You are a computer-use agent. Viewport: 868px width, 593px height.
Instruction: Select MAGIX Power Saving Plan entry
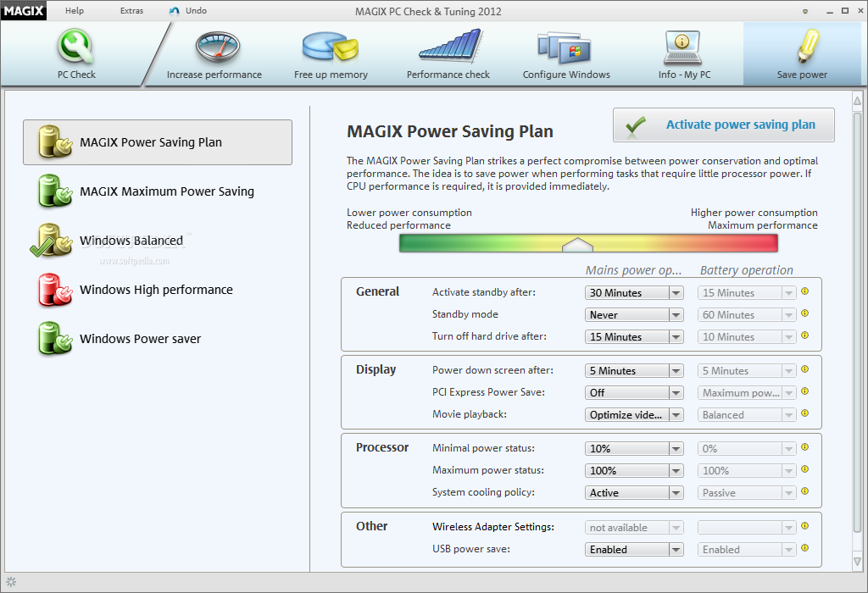(158, 142)
